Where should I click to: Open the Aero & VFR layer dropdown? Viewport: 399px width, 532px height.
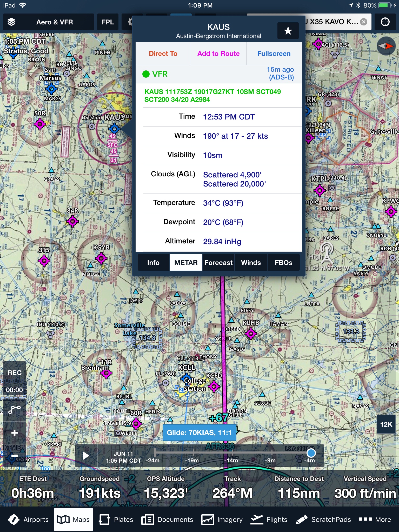coord(55,22)
